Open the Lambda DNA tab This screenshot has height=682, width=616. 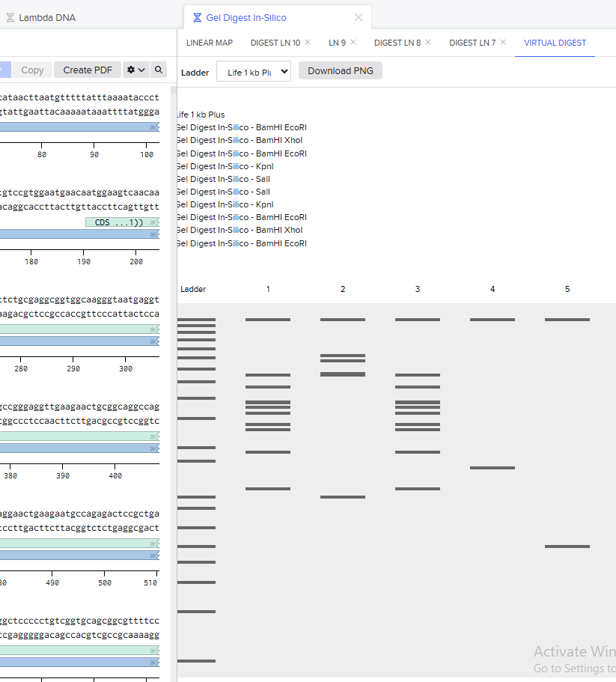tap(46, 17)
